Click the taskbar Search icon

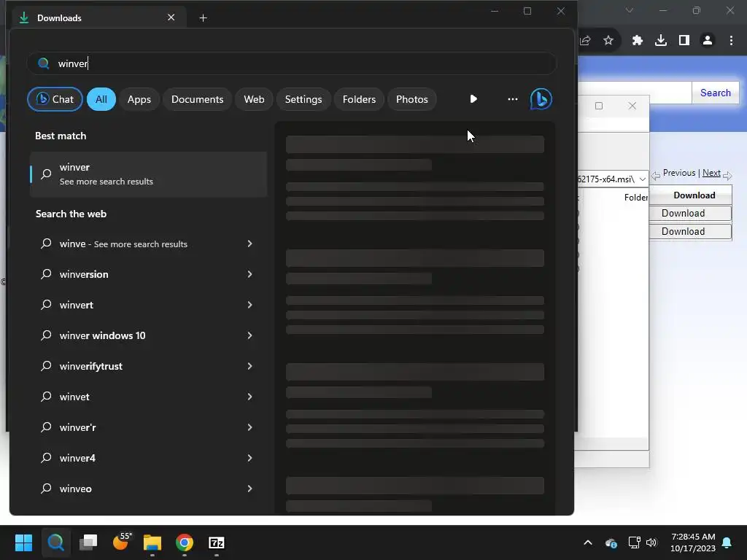pyautogui.click(x=55, y=542)
